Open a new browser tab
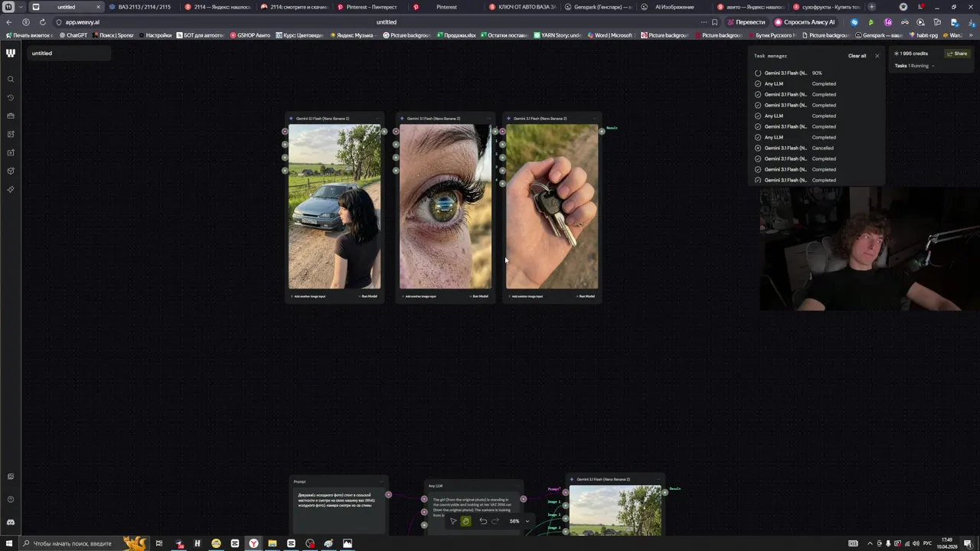Image resolution: width=980 pixels, height=551 pixels. click(x=871, y=7)
